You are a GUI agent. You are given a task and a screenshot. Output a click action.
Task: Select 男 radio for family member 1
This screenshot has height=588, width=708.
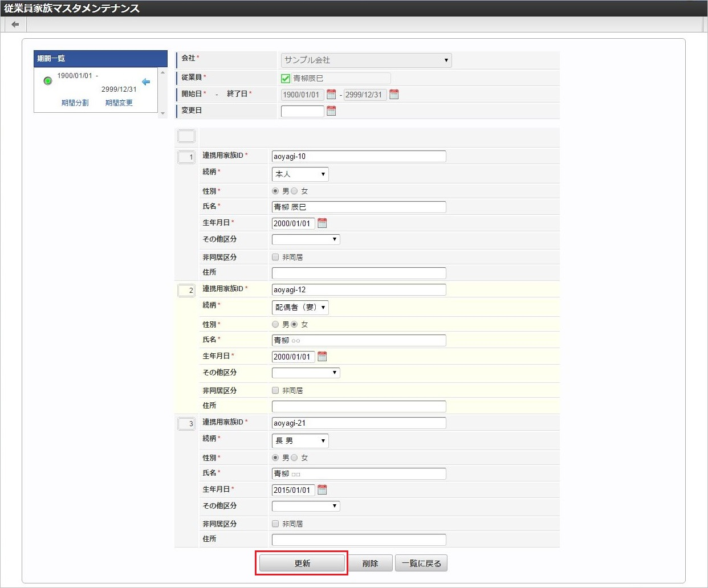click(x=275, y=191)
